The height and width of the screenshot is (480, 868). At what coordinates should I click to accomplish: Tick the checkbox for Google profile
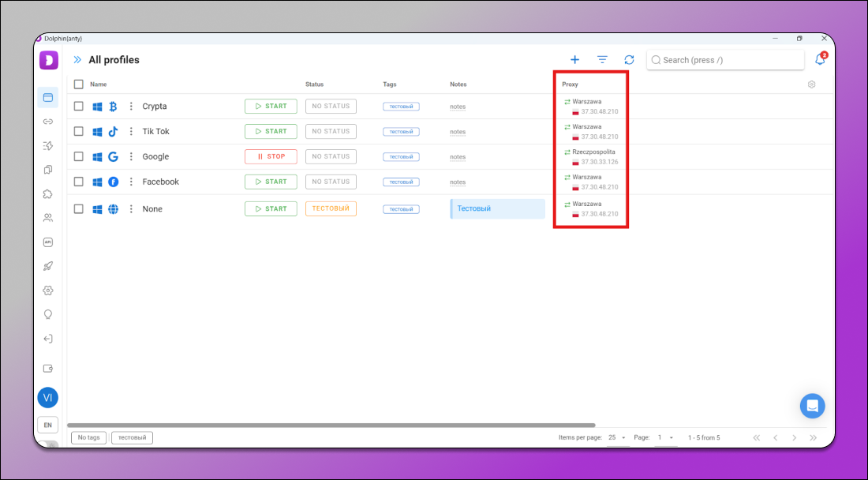[x=78, y=157]
